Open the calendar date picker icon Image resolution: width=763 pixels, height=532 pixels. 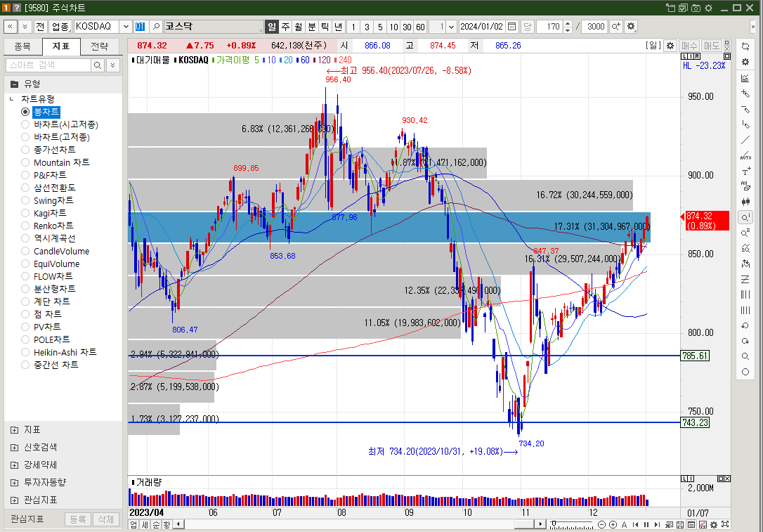[x=511, y=26]
